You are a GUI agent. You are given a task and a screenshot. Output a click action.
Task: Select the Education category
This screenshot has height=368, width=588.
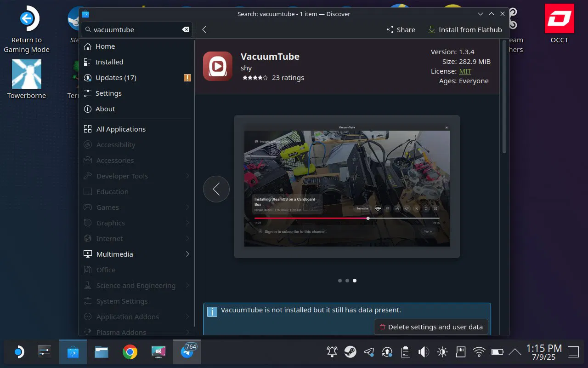pos(137,192)
